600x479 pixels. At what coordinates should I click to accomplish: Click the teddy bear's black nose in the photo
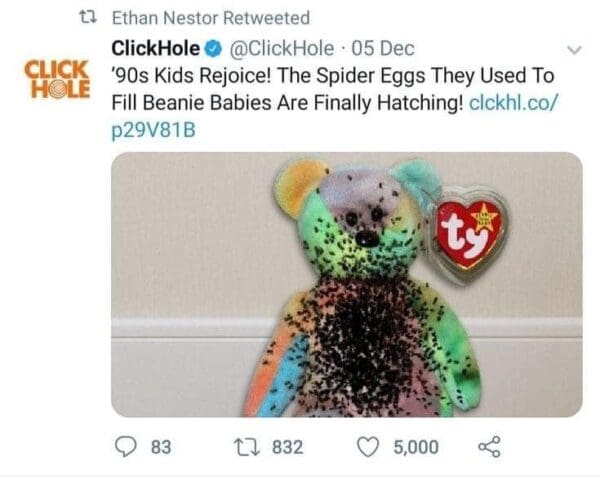tap(366, 240)
